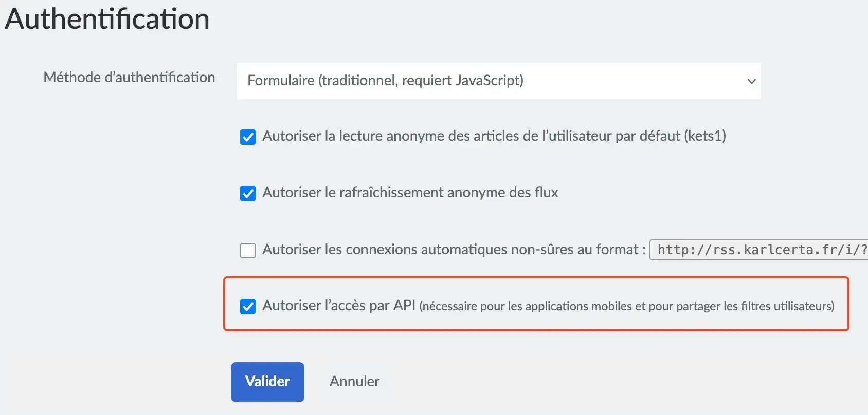Uncheck anonymous article reading checkbox

(248, 137)
